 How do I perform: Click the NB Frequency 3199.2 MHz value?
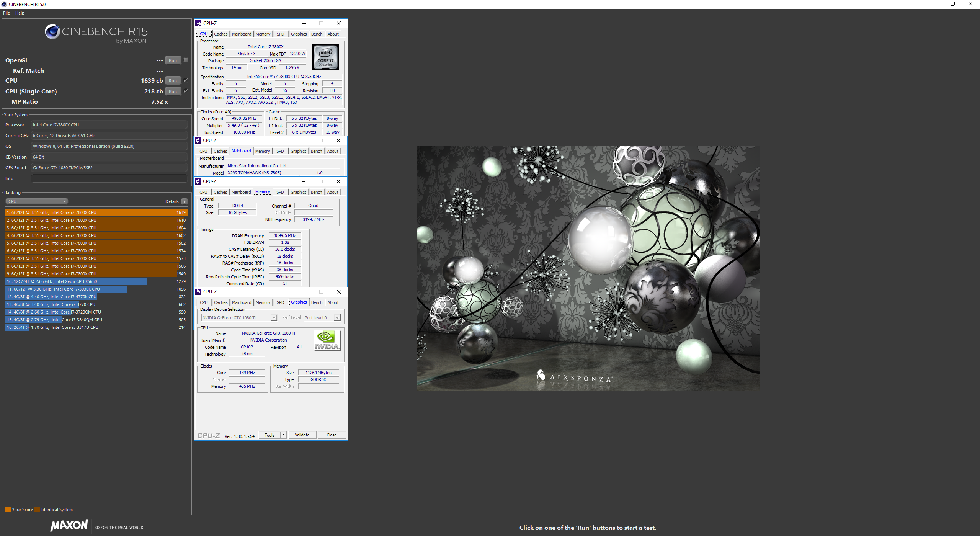pyautogui.click(x=314, y=220)
